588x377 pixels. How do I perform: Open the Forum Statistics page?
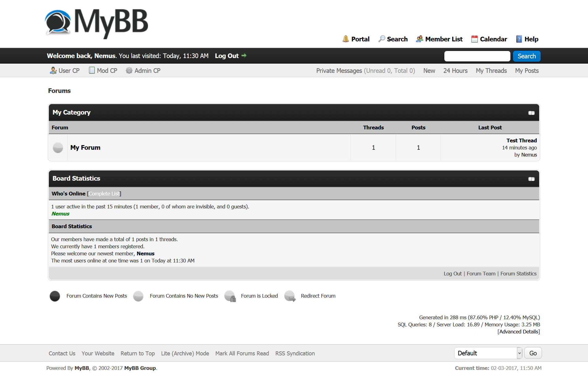coord(518,273)
